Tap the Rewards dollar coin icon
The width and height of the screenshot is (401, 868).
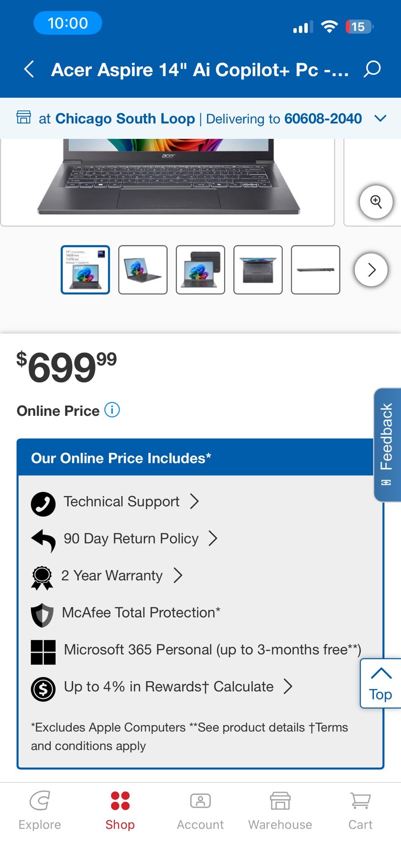pyautogui.click(x=43, y=689)
